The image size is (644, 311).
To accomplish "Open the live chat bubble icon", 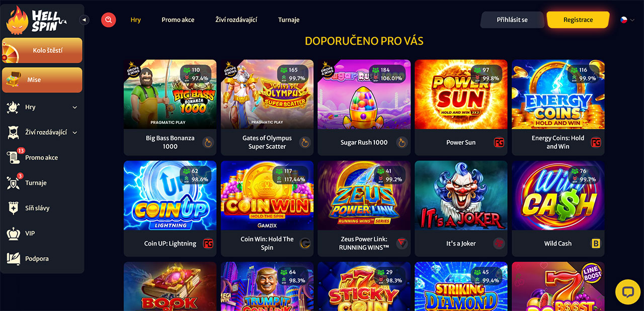I will [x=627, y=292].
